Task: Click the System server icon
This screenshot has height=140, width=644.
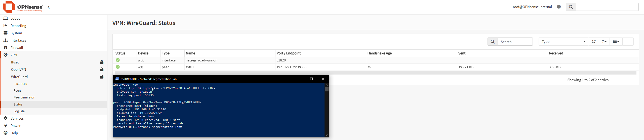Action: 6,33
